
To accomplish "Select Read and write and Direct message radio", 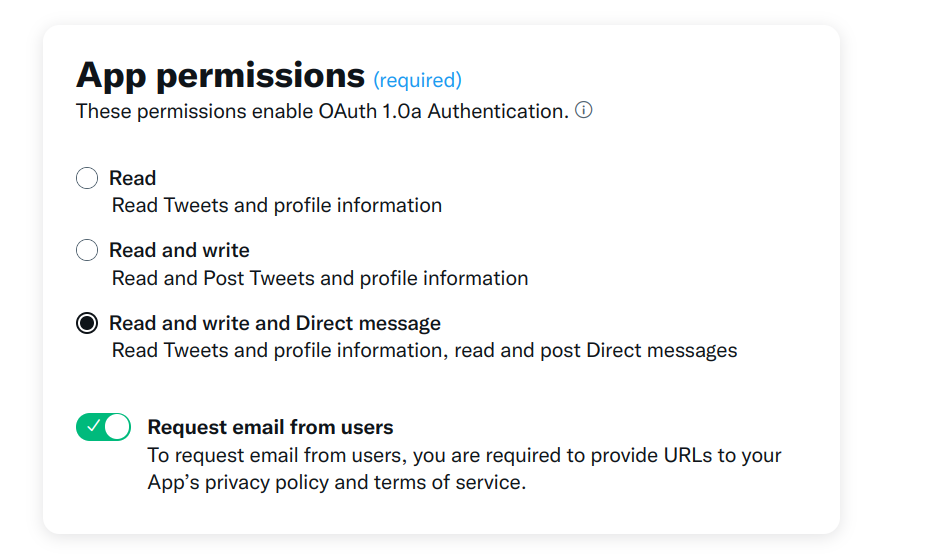I will [x=88, y=323].
